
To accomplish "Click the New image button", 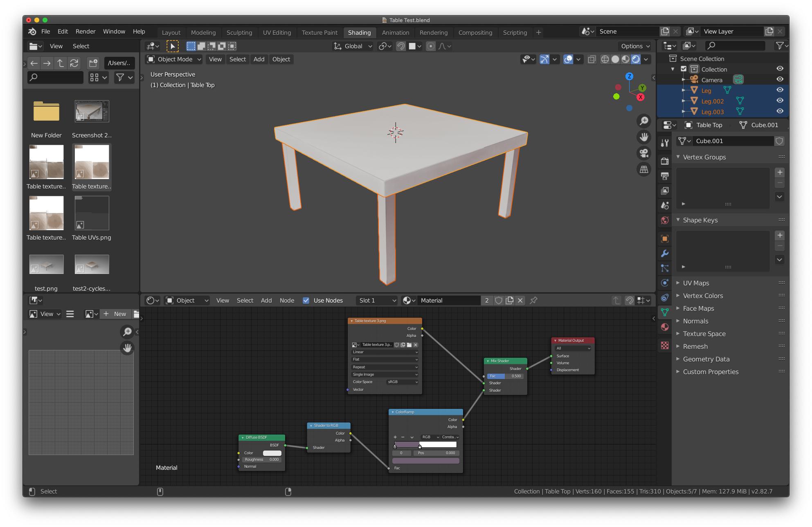I will (x=115, y=314).
